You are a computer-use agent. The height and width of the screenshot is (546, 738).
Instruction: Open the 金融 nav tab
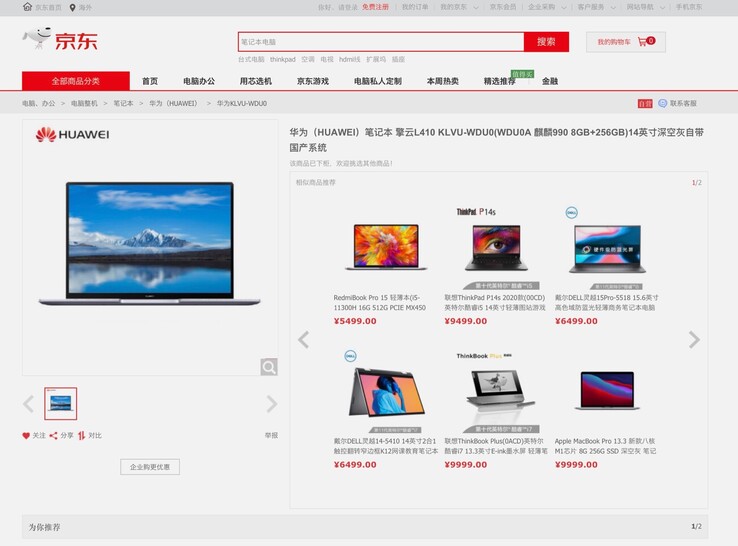point(550,81)
